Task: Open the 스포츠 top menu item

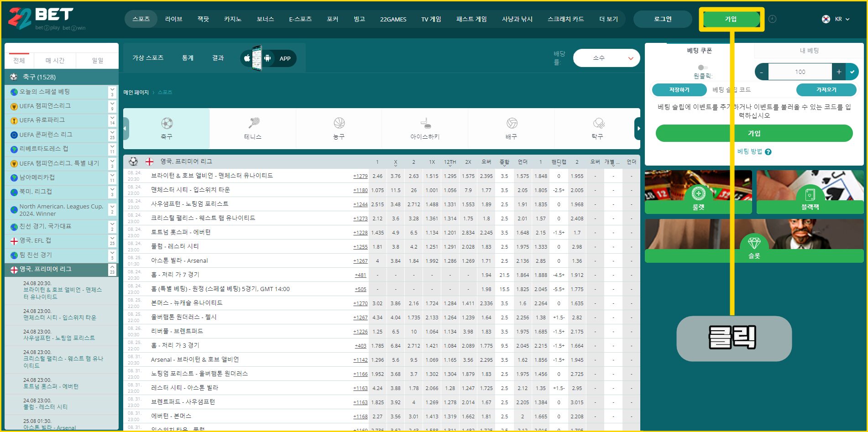Action: (141, 19)
